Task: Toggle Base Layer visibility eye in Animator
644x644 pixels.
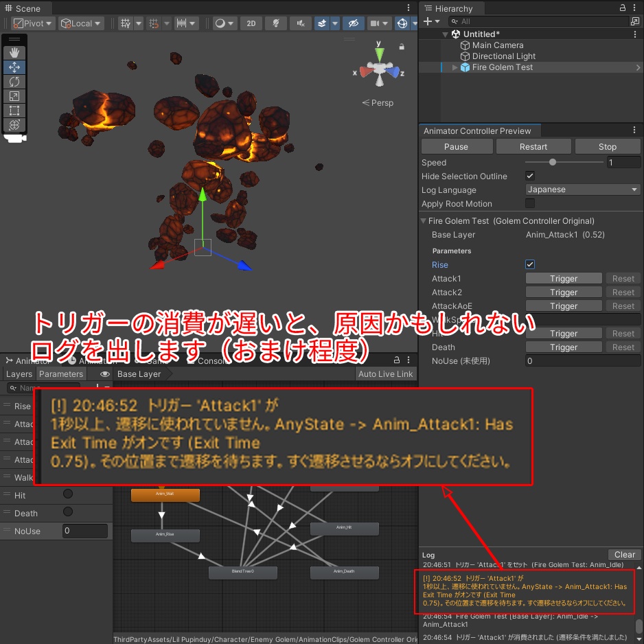Action: (105, 373)
